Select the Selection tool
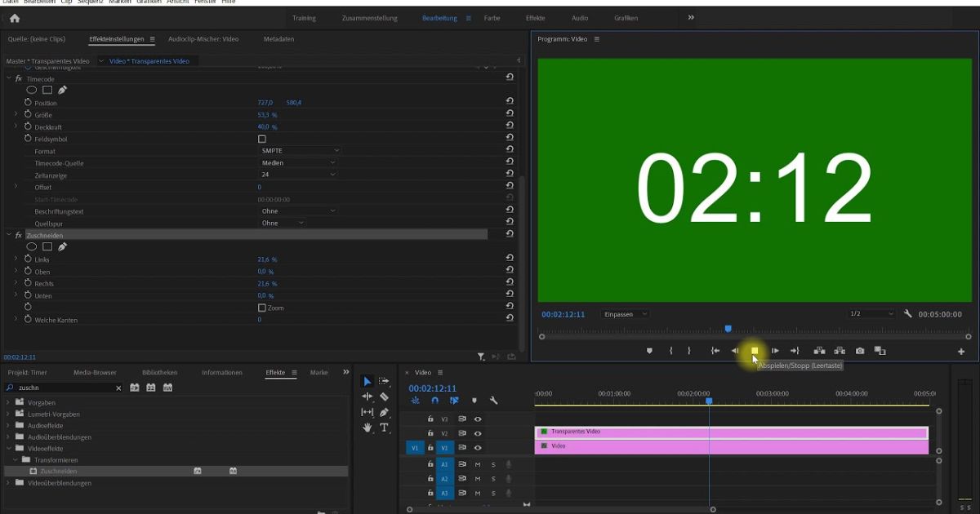The height and width of the screenshot is (514, 980). pyautogui.click(x=367, y=381)
